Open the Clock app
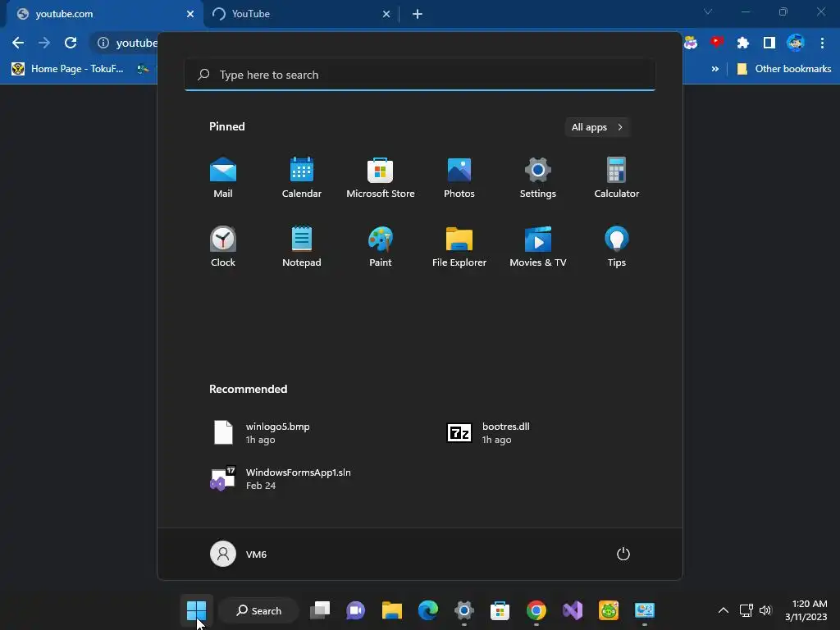840x630 pixels. (x=223, y=246)
